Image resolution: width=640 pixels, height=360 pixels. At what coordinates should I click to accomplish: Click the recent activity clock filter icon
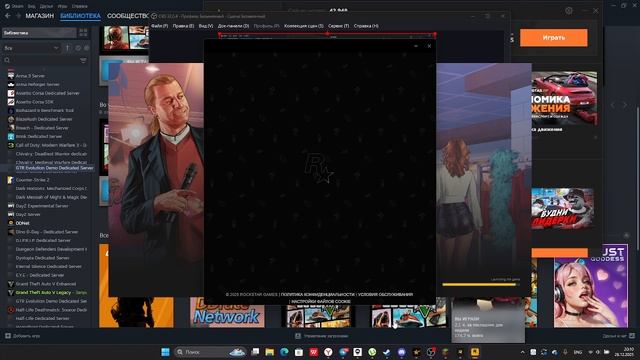[x=78, y=48]
